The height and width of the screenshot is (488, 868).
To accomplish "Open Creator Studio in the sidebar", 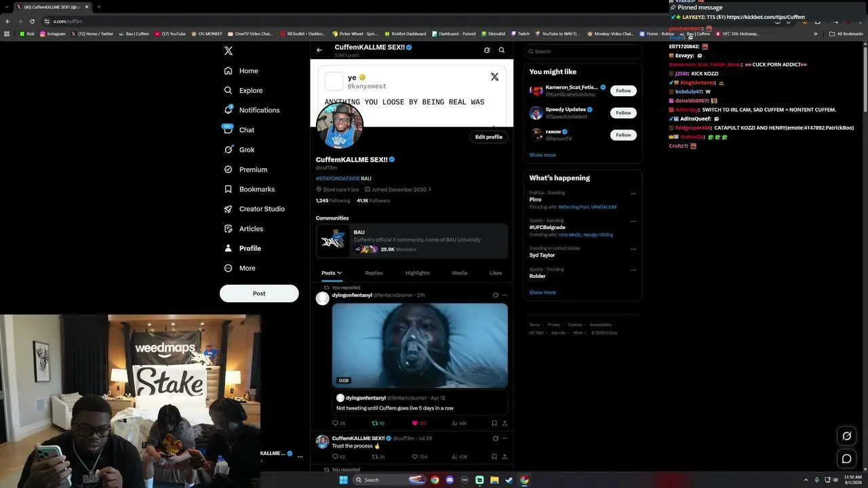I will click(x=254, y=209).
